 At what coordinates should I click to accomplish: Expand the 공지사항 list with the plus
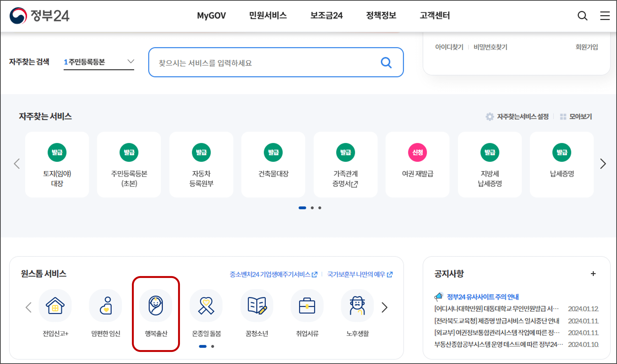click(593, 274)
